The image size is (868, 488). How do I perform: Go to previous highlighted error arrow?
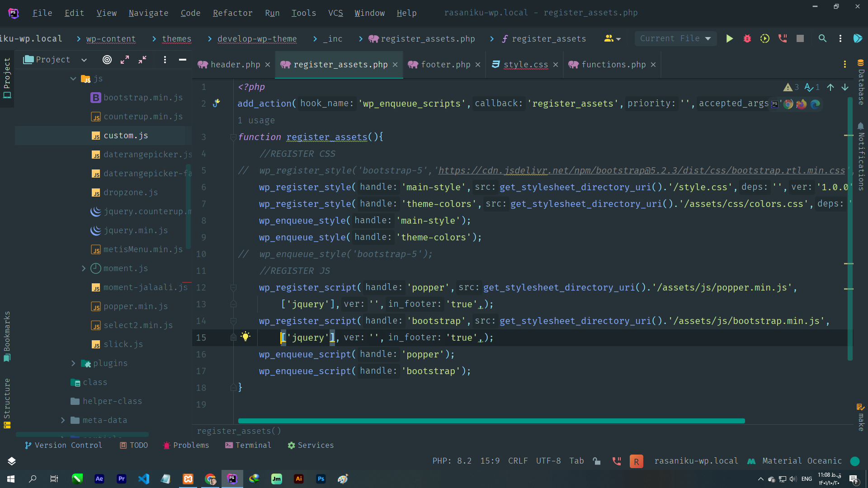pyautogui.click(x=830, y=87)
